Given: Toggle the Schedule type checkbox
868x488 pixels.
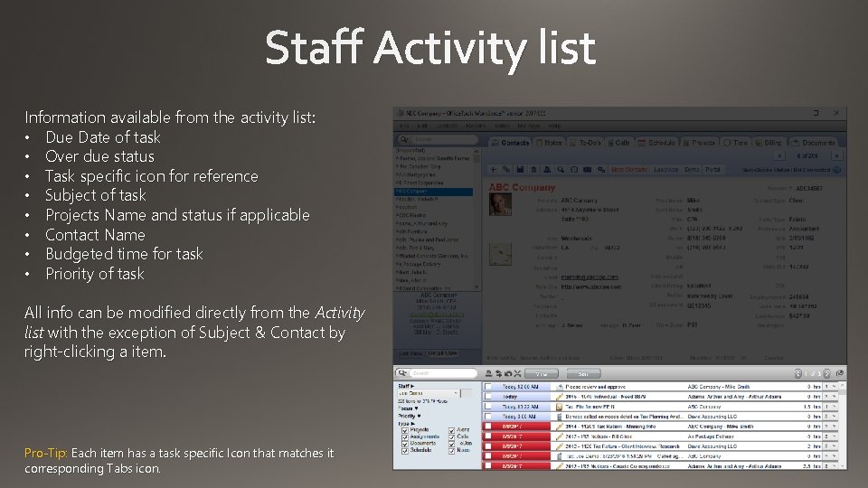Looking at the screenshot, I should point(405,451).
